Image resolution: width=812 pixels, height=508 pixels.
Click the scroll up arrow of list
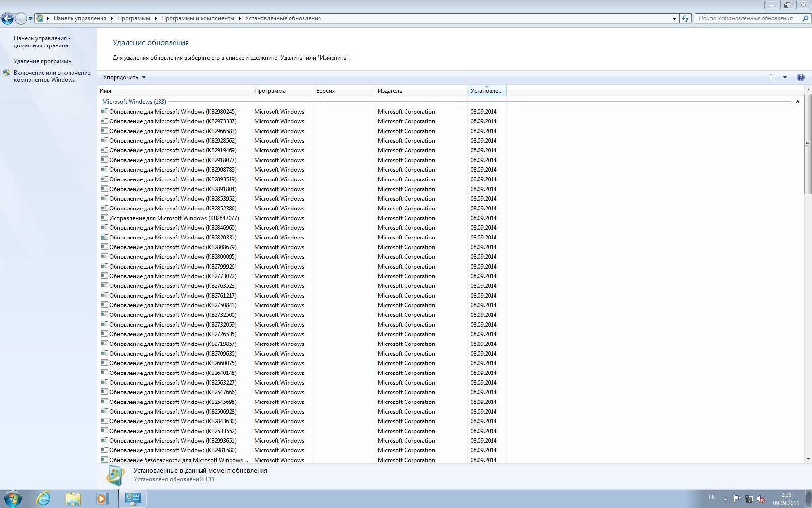(808, 90)
